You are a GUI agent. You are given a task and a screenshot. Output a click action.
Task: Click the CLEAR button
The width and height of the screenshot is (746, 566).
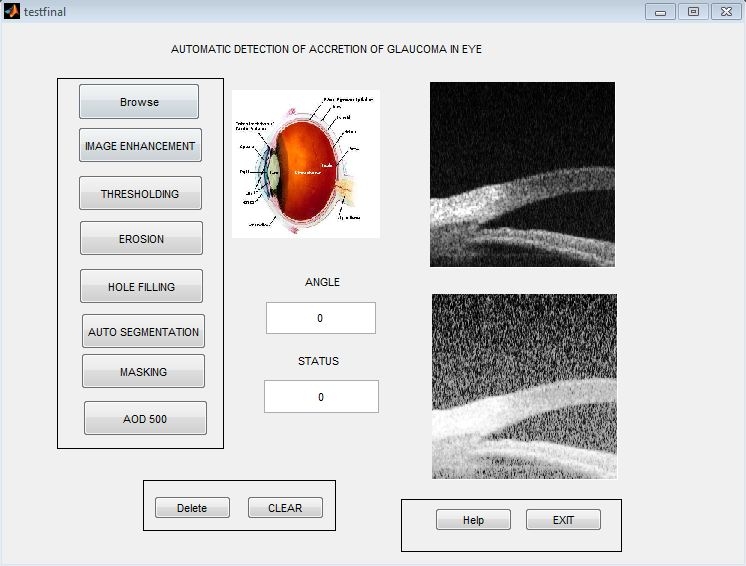click(285, 507)
